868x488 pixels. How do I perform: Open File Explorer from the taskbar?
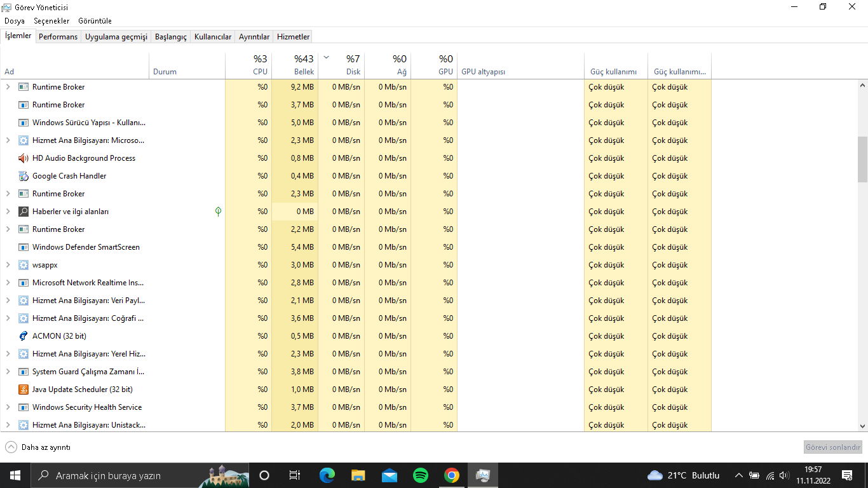click(358, 475)
